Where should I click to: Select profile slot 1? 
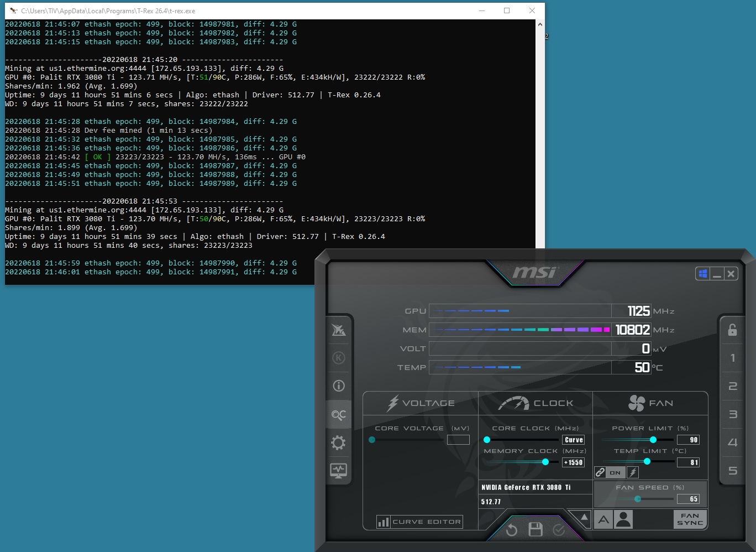(733, 358)
